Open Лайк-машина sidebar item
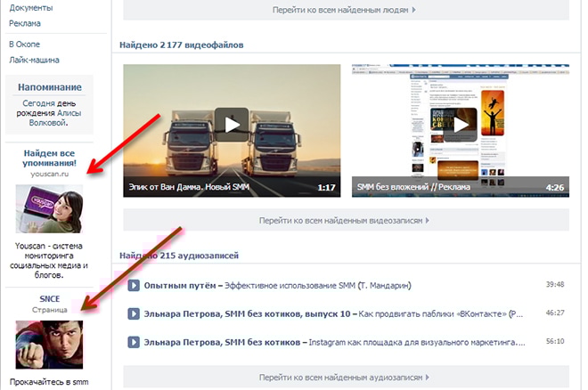This screenshot has width=588, height=390. coord(34,60)
